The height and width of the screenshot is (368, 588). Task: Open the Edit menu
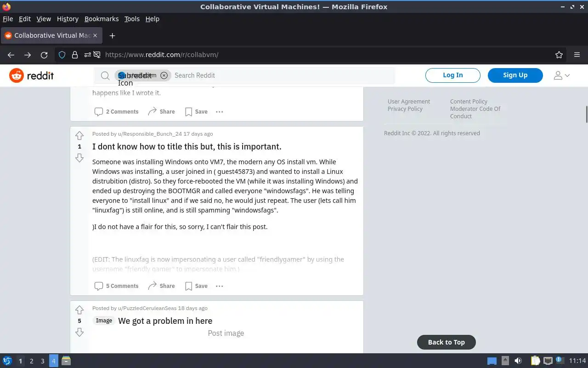[x=25, y=19]
